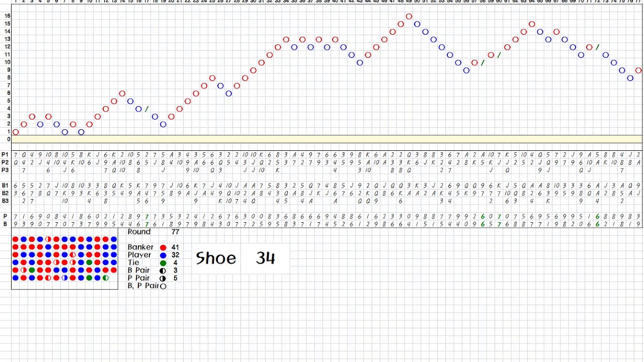Click the "B2" row header
644x362 pixels.
(5, 193)
